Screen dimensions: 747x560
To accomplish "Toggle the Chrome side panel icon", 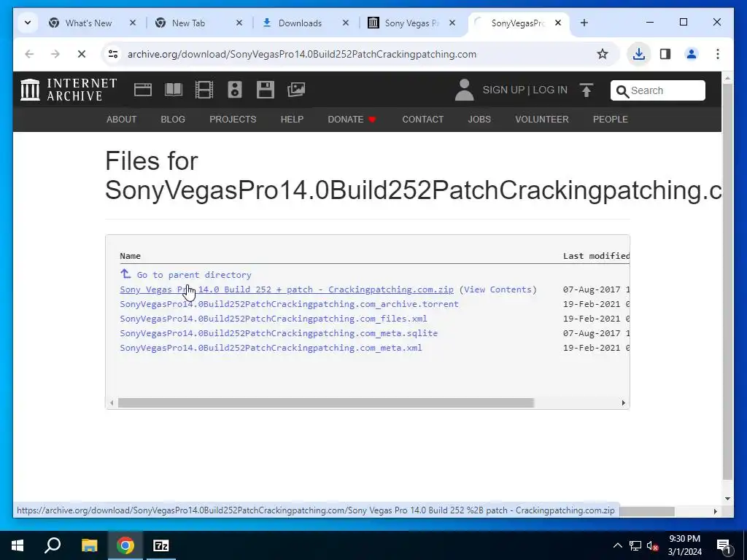I will 665,54.
